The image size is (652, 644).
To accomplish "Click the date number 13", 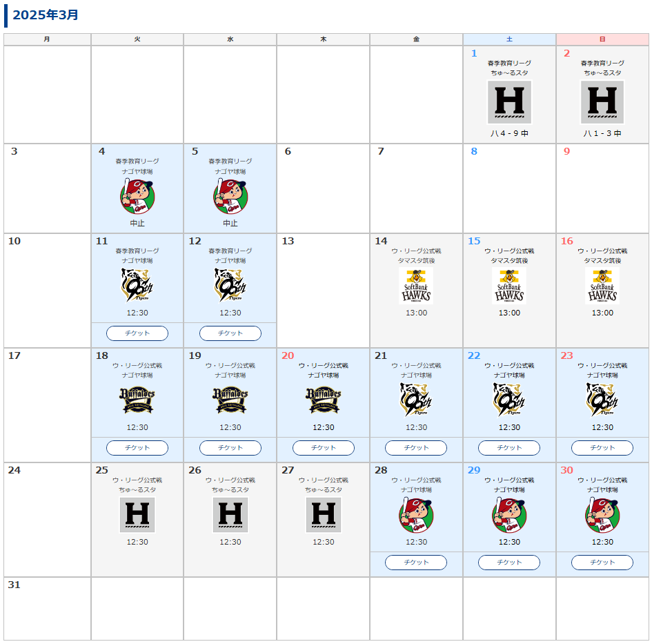I will coord(288,242).
